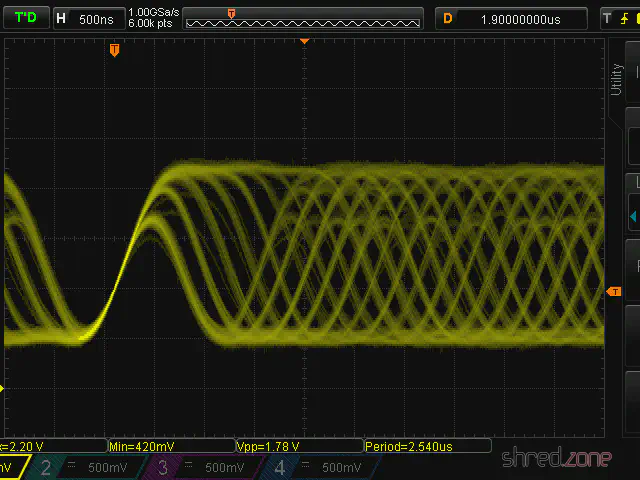Select the delay value 1.90000000us
Image resolution: width=640 pixels, height=480 pixels.
(x=520, y=18)
